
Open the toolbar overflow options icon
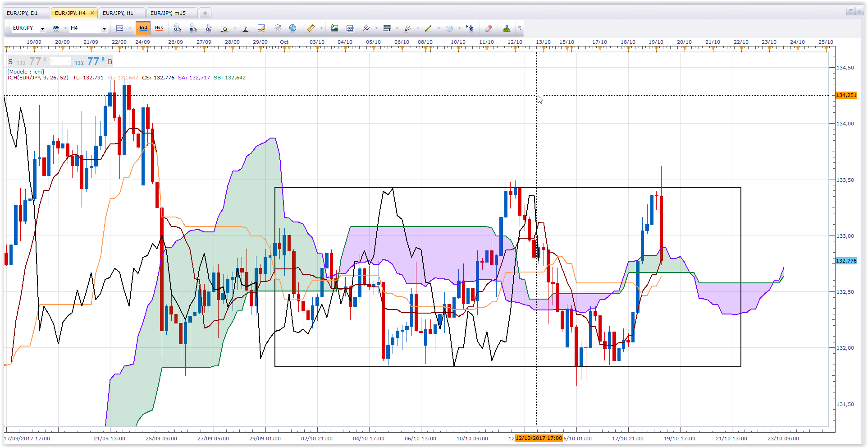[x=520, y=28]
